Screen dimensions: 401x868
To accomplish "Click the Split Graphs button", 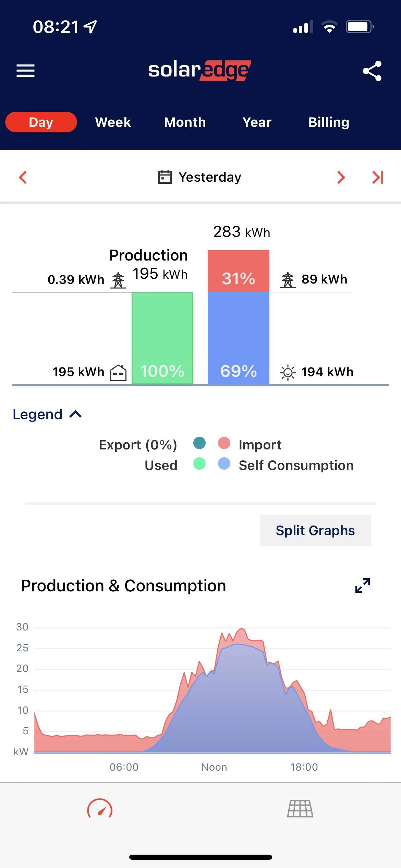I will click(316, 530).
